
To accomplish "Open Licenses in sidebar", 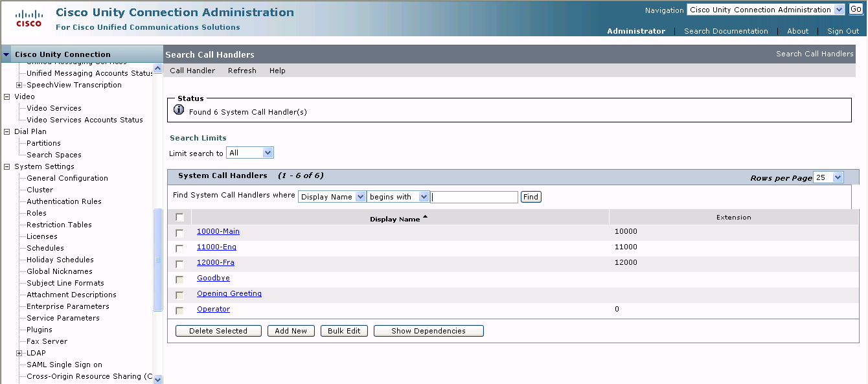I will [42, 236].
